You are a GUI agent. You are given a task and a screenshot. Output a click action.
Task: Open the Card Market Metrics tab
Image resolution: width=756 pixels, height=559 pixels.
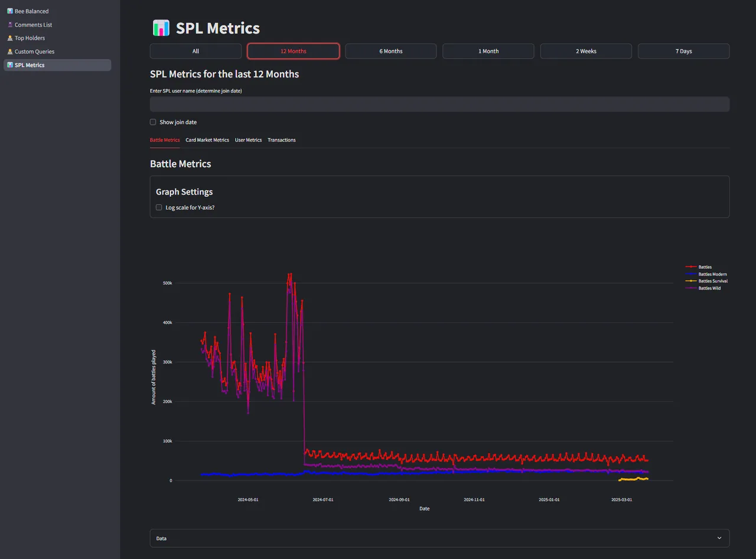[x=207, y=140]
